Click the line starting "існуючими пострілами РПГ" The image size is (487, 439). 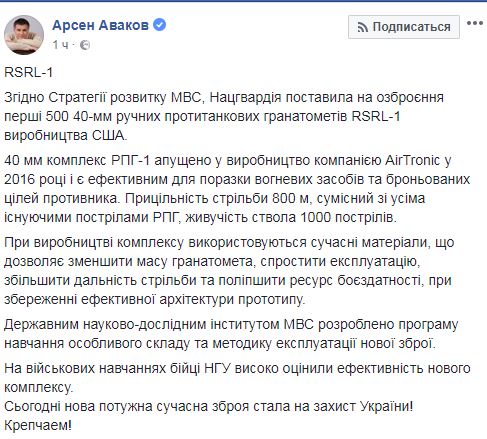[201, 218]
